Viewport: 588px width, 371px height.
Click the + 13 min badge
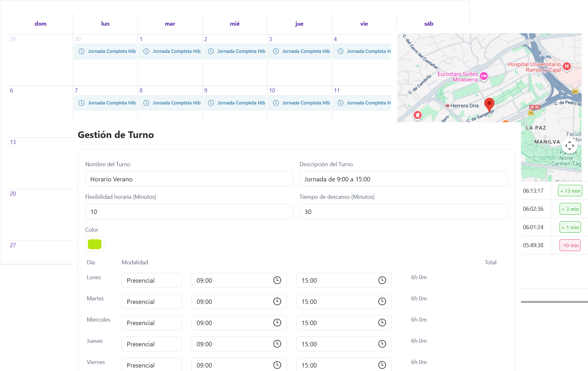pos(570,191)
